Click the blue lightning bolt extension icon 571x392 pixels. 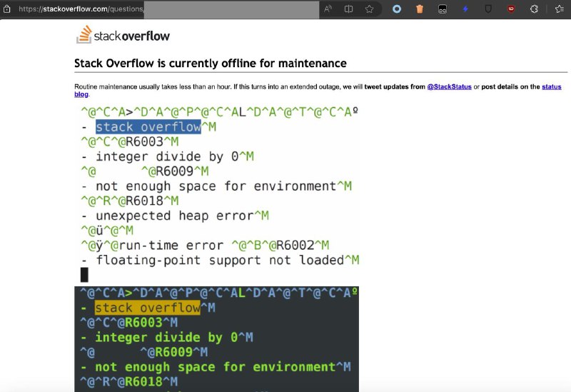(465, 9)
